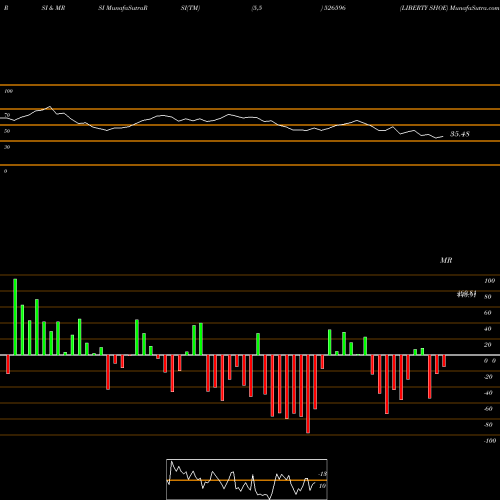The width and height of the screenshot is (500, 500).
Task: Click the peak of the RSI line
Action: 50,107
